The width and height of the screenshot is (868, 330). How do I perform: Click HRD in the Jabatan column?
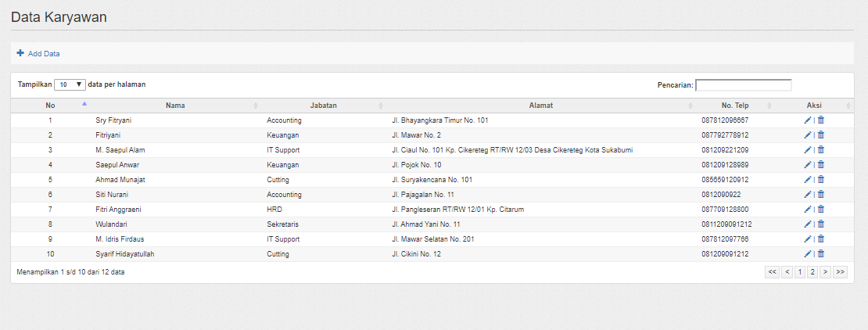pyautogui.click(x=274, y=210)
